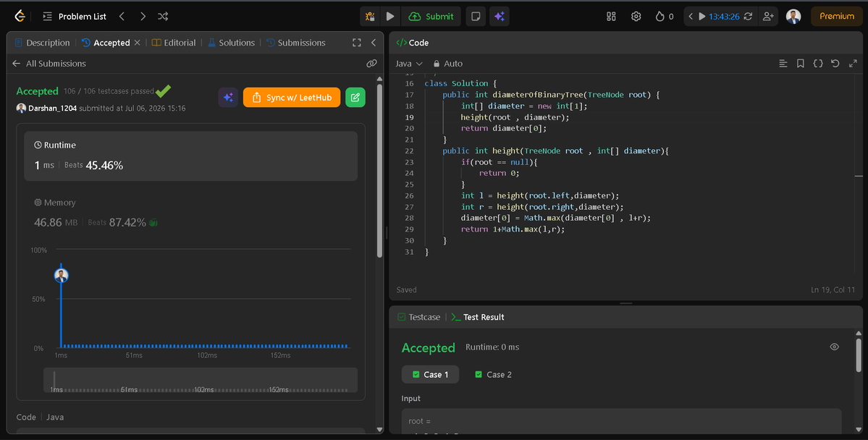Select Case 1 test case
The height and width of the screenshot is (440, 868).
[430, 375]
